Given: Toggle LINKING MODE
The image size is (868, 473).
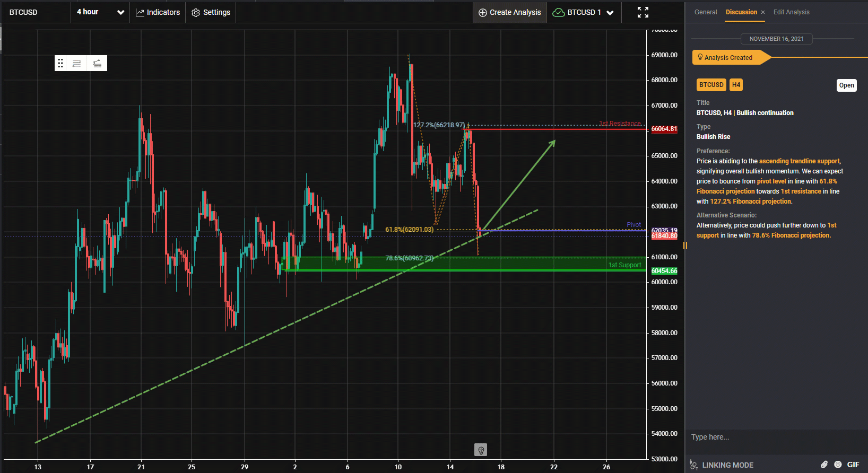Looking at the screenshot, I should point(721,465).
